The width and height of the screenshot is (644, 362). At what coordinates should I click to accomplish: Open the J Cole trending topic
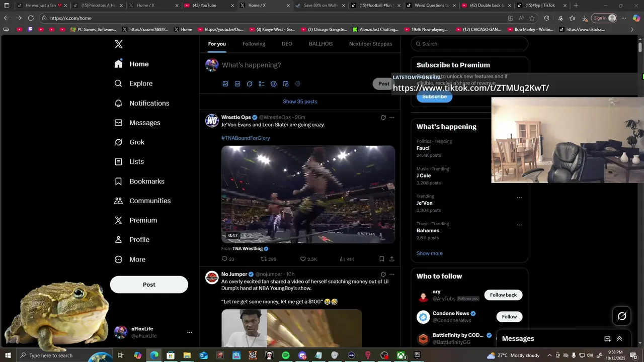point(424,175)
